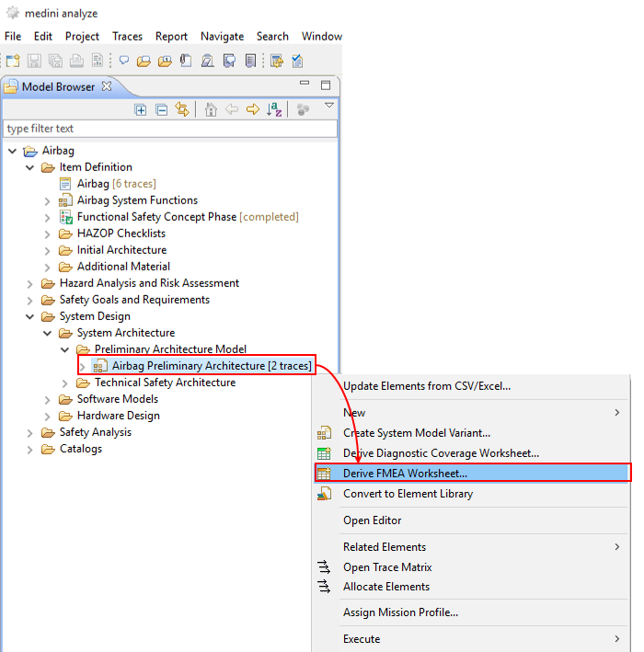This screenshot has height=652, width=644.
Task: Select Initial Architecture folder label
Action: 121,250
